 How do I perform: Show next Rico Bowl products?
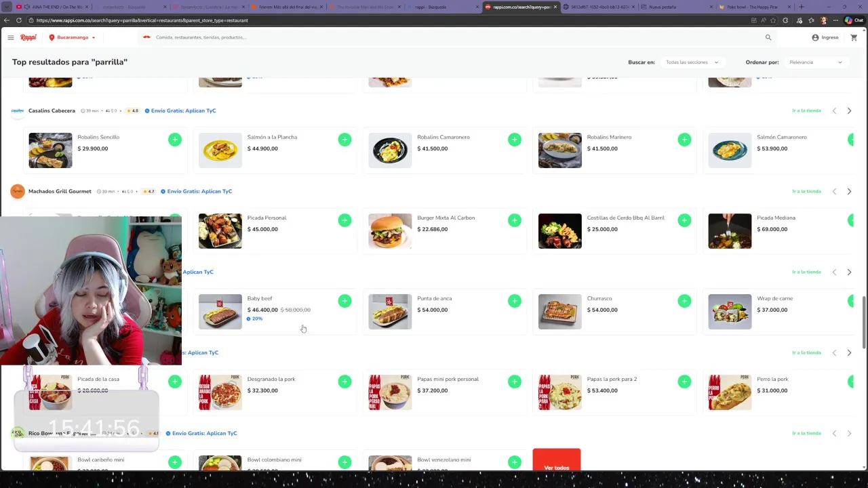pyautogui.click(x=849, y=433)
